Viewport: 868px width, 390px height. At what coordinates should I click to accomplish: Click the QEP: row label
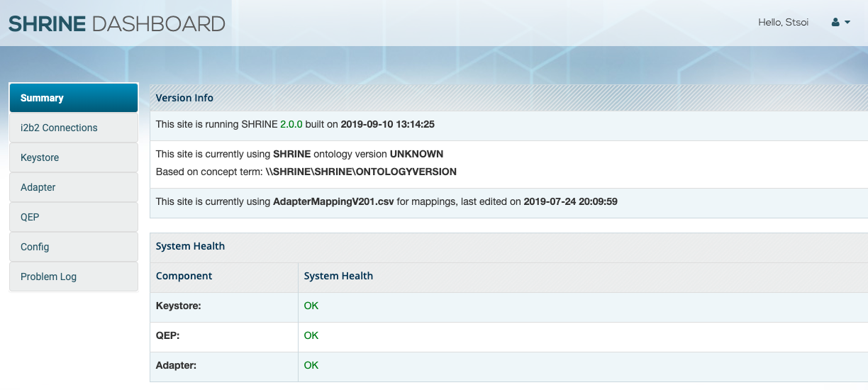168,335
